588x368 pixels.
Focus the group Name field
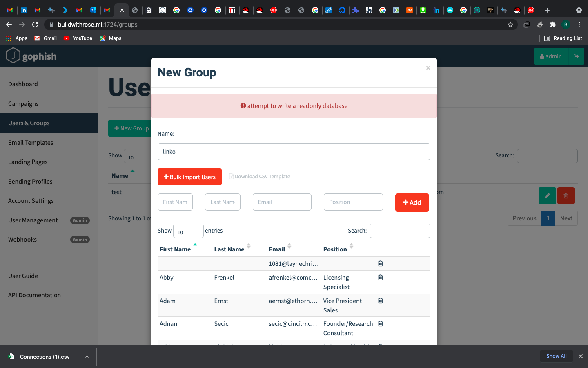pyautogui.click(x=294, y=152)
